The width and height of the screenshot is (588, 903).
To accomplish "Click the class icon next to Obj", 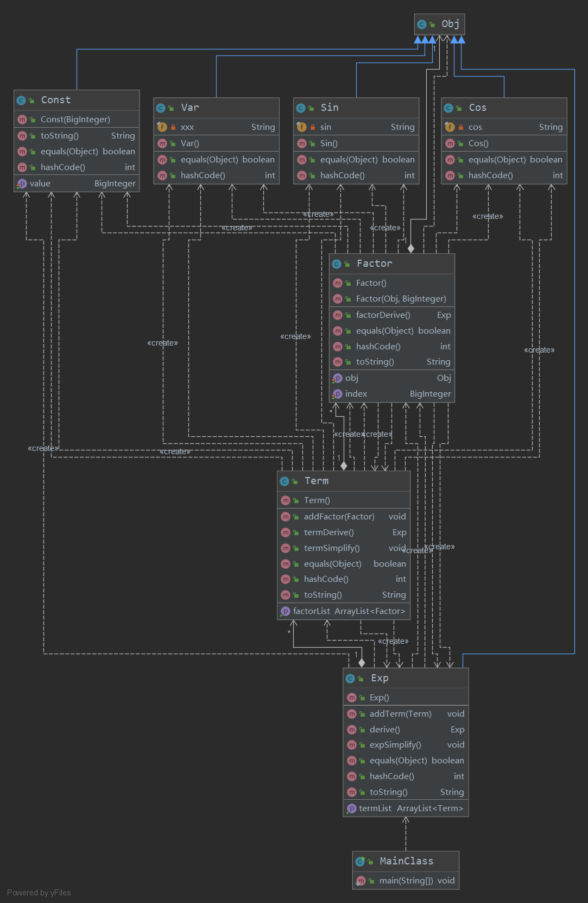I will [422, 24].
